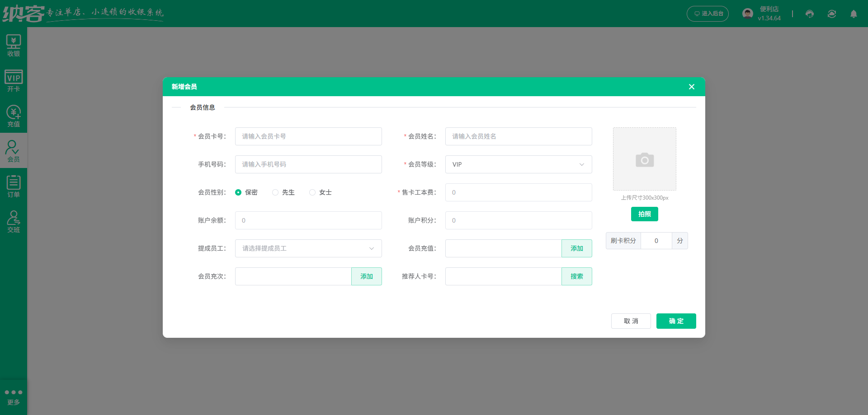Focus the 会员充次 input field

(293, 276)
